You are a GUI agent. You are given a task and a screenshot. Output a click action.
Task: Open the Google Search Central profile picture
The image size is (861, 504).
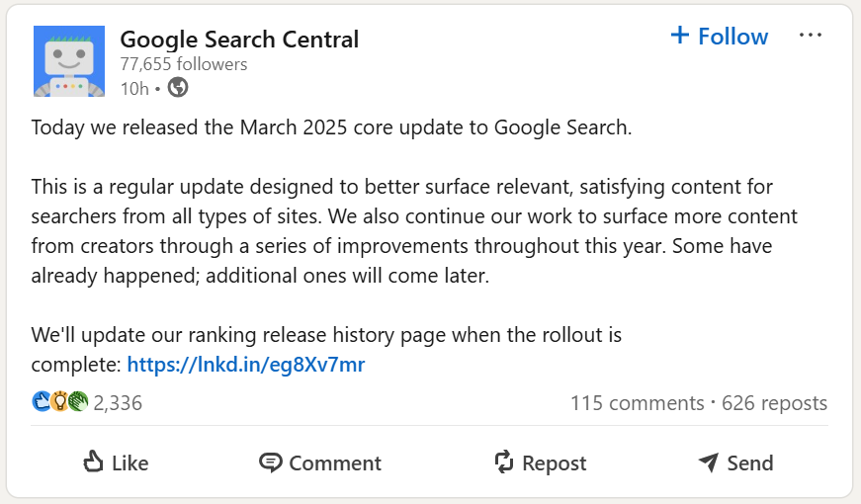[69, 61]
